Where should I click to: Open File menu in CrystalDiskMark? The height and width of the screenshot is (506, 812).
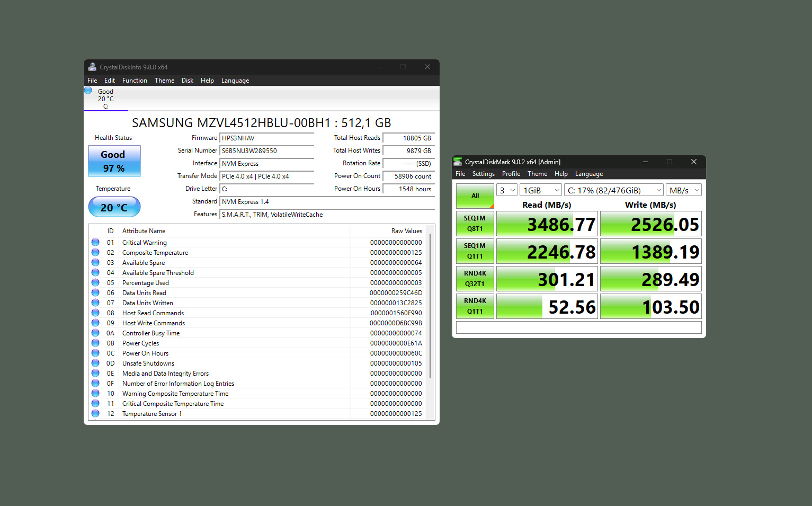pos(460,174)
